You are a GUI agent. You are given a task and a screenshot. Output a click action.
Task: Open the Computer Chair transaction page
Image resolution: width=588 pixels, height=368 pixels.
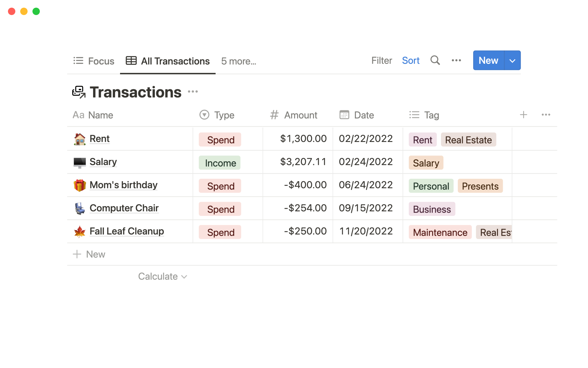tap(124, 208)
